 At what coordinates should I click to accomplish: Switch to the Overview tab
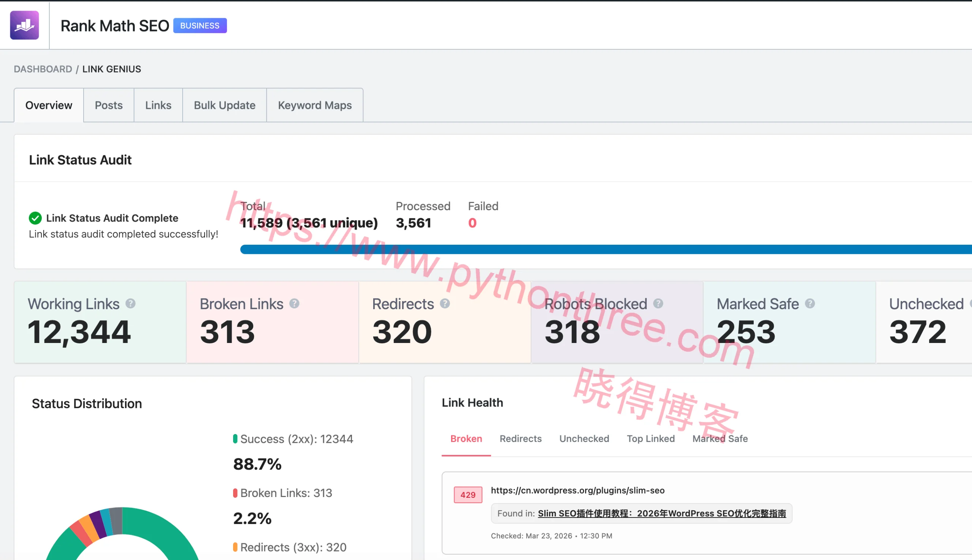tap(49, 105)
